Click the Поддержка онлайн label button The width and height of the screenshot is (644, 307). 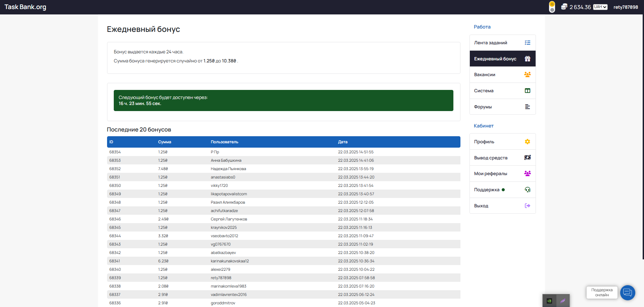[602, 292]
